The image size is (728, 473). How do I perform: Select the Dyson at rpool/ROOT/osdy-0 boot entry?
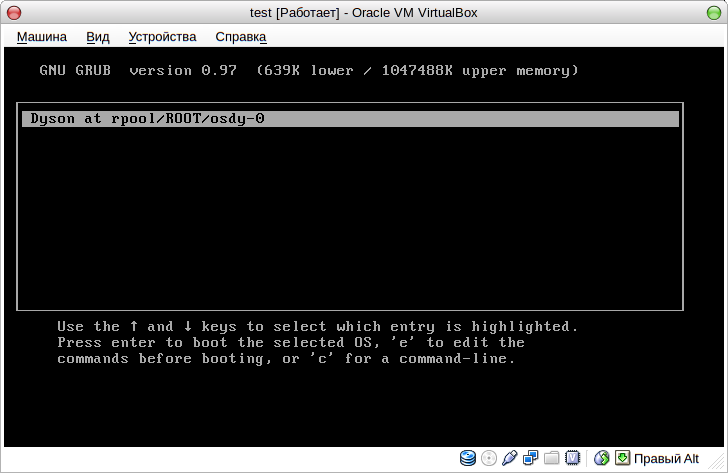pyautogui.click(x=351, y=119)
